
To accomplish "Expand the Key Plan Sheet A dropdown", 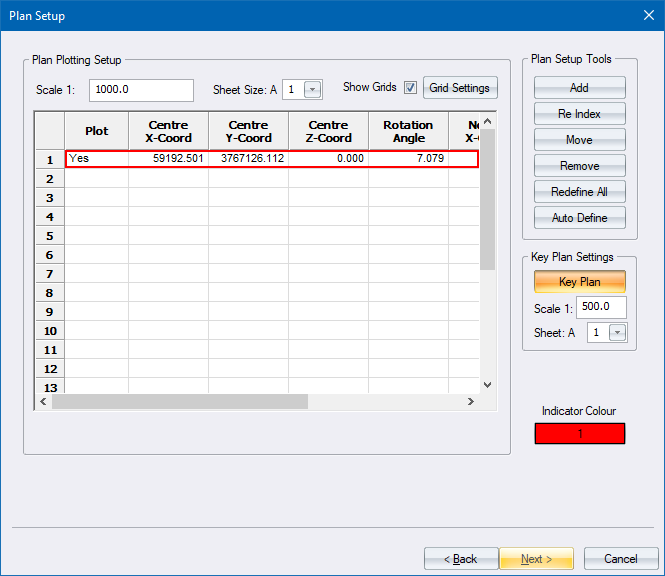I will [617, 333].
